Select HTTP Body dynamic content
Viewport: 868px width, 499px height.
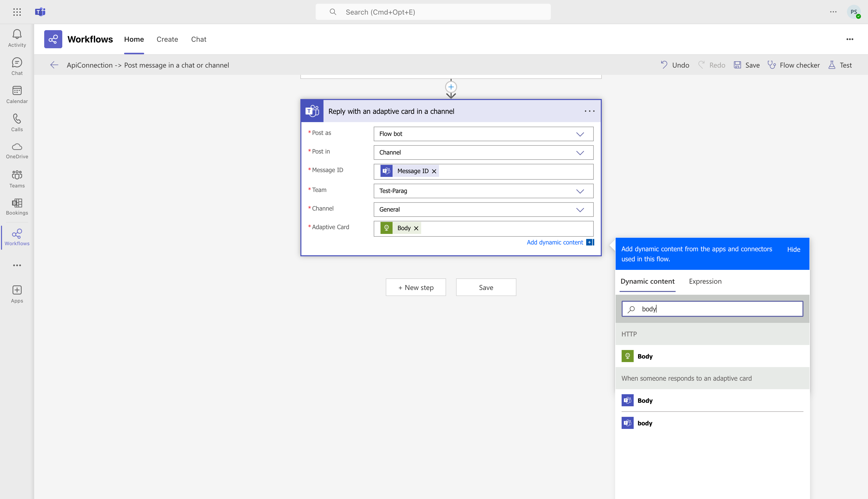[x=712, y=356]
